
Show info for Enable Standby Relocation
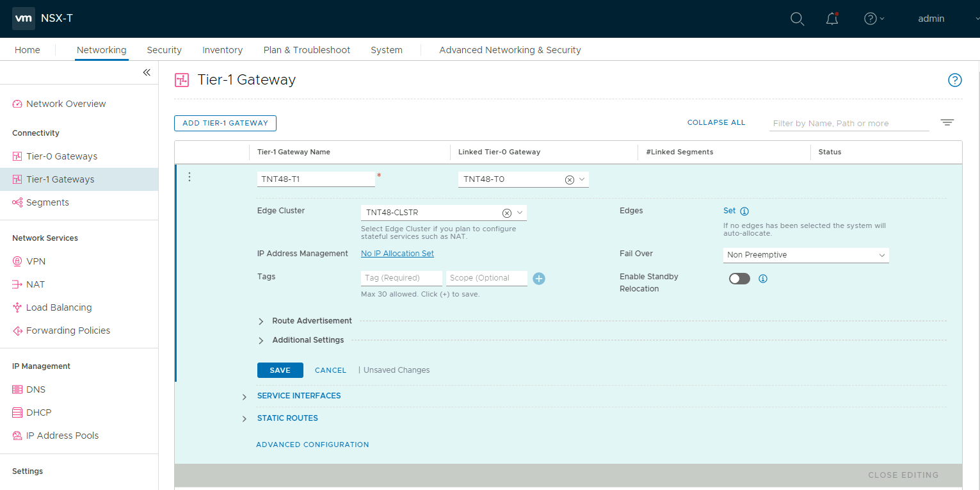pyautogui.click(x=762, y=279)
